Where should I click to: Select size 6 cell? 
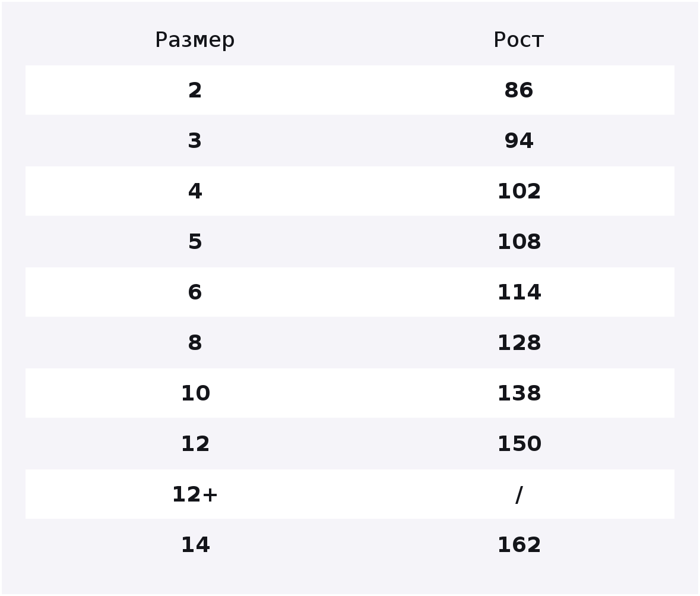click(195, 292)
